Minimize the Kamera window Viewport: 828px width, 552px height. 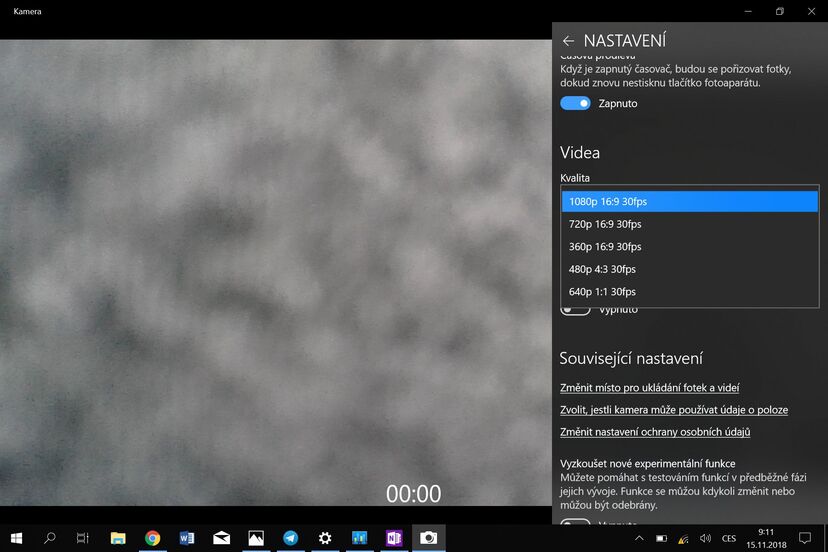click(x=748, y=11)
